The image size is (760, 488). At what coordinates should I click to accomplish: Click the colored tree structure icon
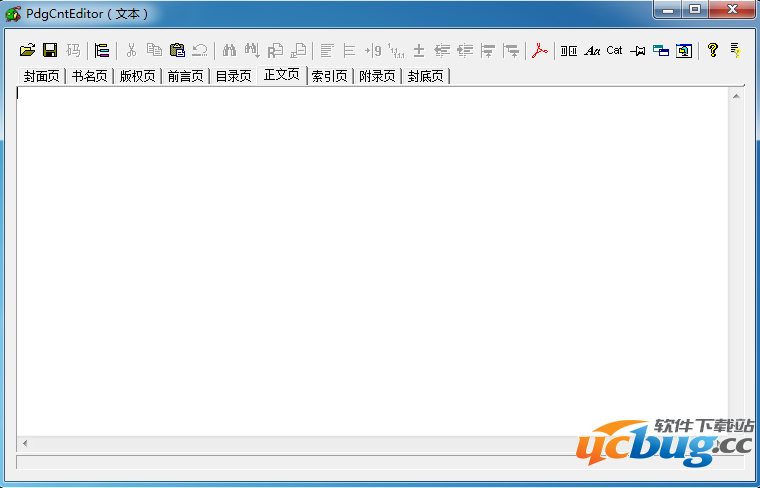tap(102, 50)
